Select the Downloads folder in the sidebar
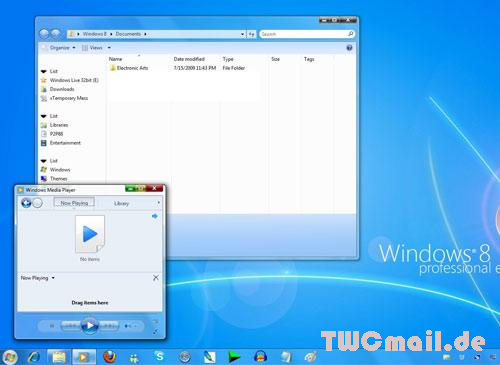This screenshot has width=500, height=365. pos(62,89)
